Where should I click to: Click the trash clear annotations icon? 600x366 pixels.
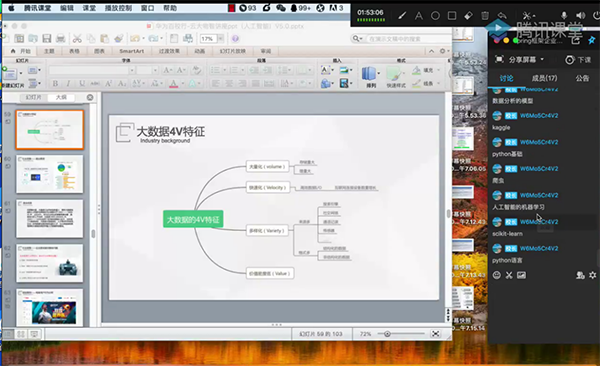pyautogui.click(x=485, y=16)
